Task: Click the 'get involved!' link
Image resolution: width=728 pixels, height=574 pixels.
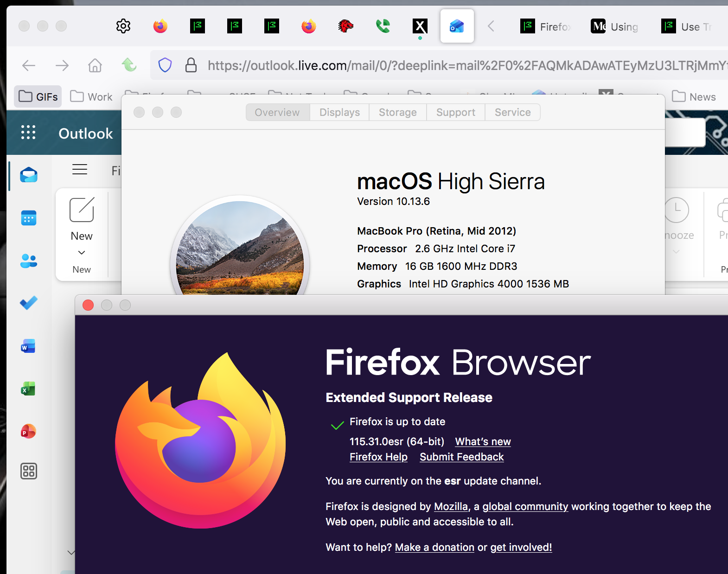Action: pyautogui.click(x=521, y=547)
